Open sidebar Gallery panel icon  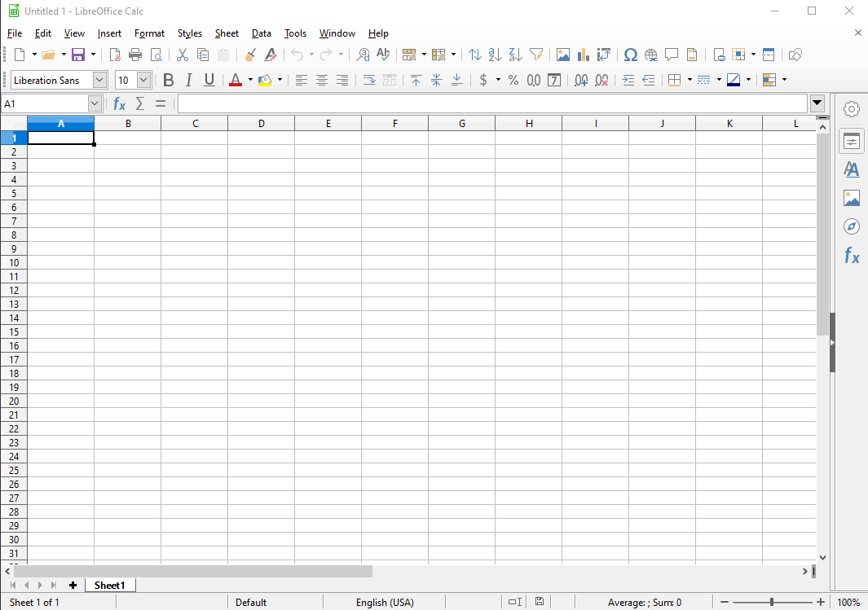pos(852,198)
